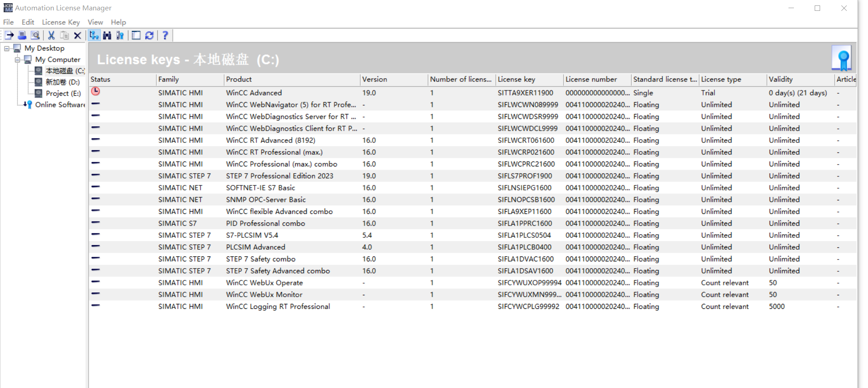The image size is (868, 388).
Task: Select the WinCC Advanced trial license row
Action: click(x=253, y=93)
